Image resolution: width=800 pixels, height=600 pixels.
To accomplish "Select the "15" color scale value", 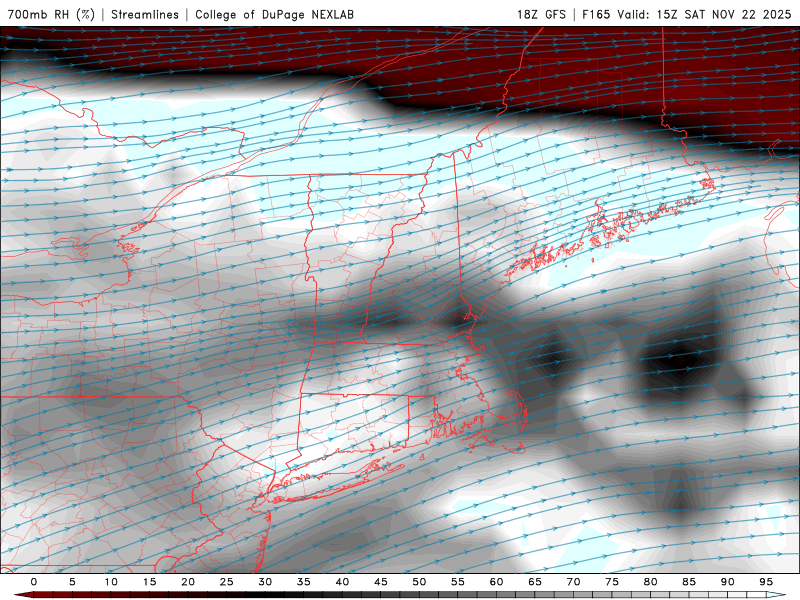I will [x=149, y=582].
